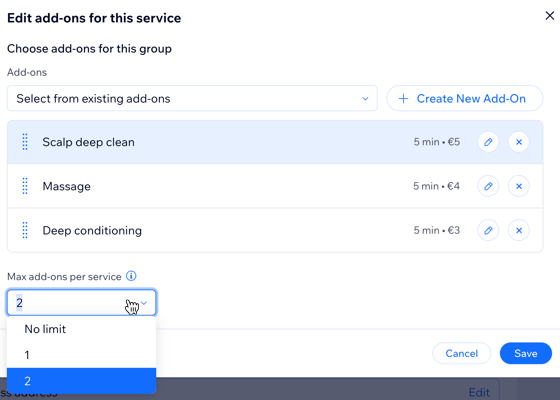Edit the Massage add-on
Viewport: 560px width, 400px height.
488,186
